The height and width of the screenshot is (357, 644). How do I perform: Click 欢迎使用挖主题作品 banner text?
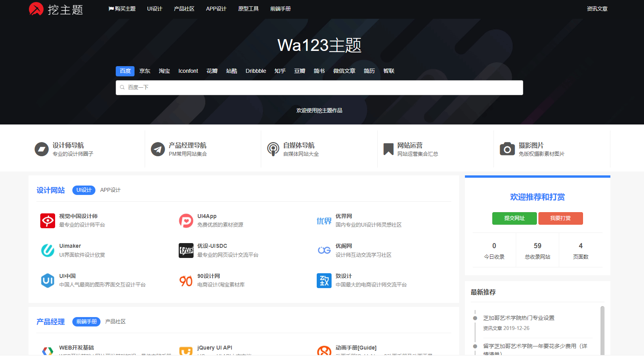(x=319, y=110)
